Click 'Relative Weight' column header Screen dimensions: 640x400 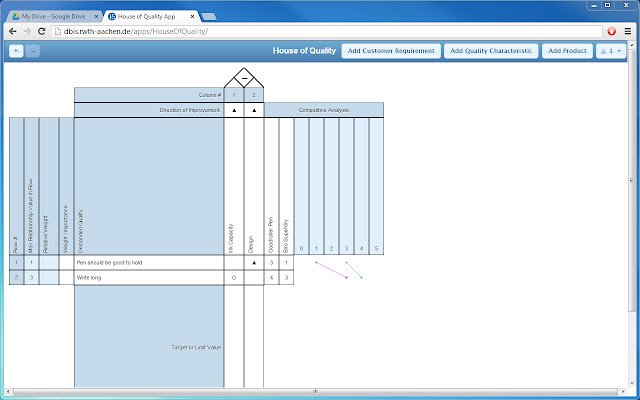pos(49,186)
